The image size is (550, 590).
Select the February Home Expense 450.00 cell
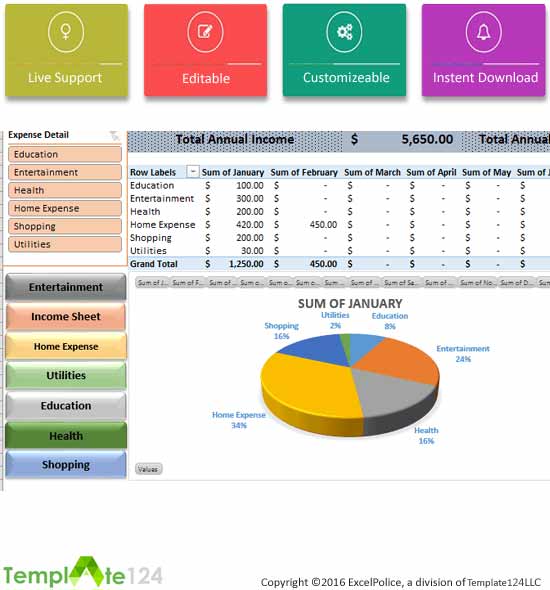point(323,225)
